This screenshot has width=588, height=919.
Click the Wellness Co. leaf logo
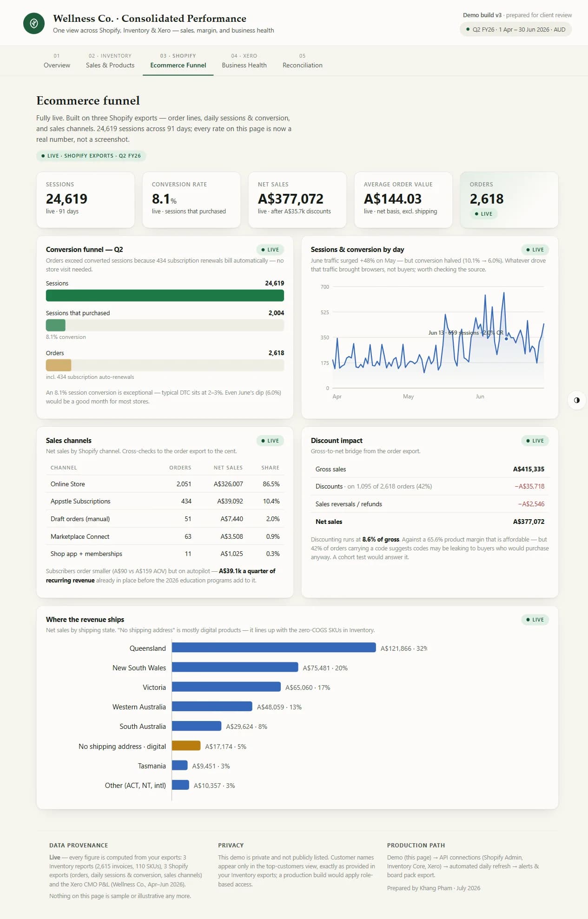34,23
